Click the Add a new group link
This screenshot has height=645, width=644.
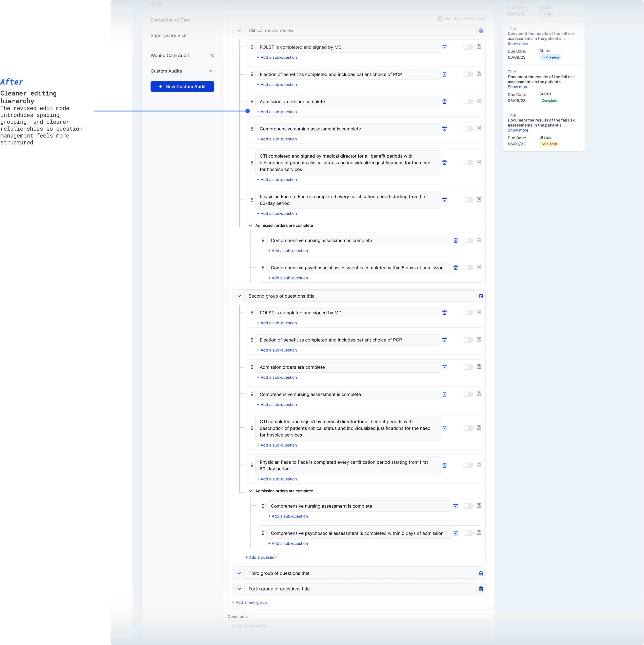[x=249, y=602]
